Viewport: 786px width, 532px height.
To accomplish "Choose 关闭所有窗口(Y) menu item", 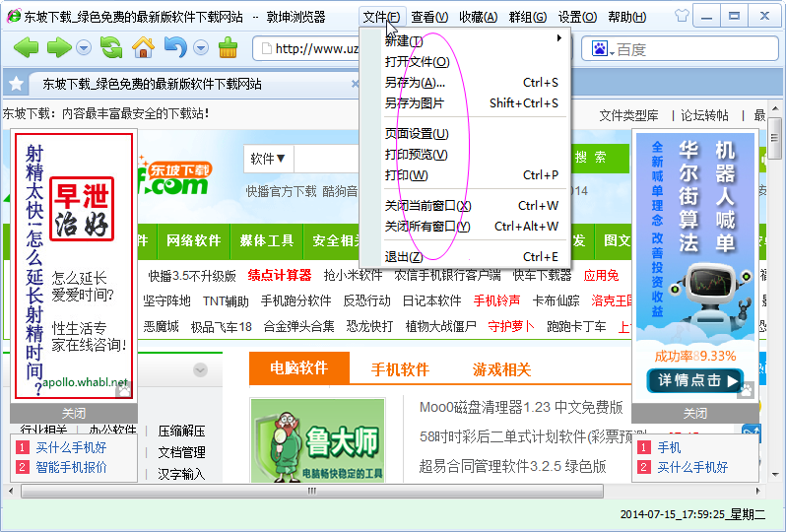I will 475,227.
